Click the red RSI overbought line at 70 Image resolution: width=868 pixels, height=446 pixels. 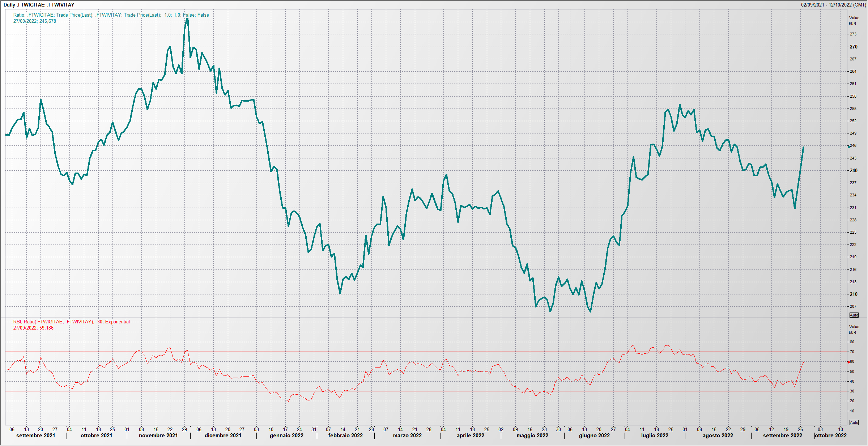(427, 352)
